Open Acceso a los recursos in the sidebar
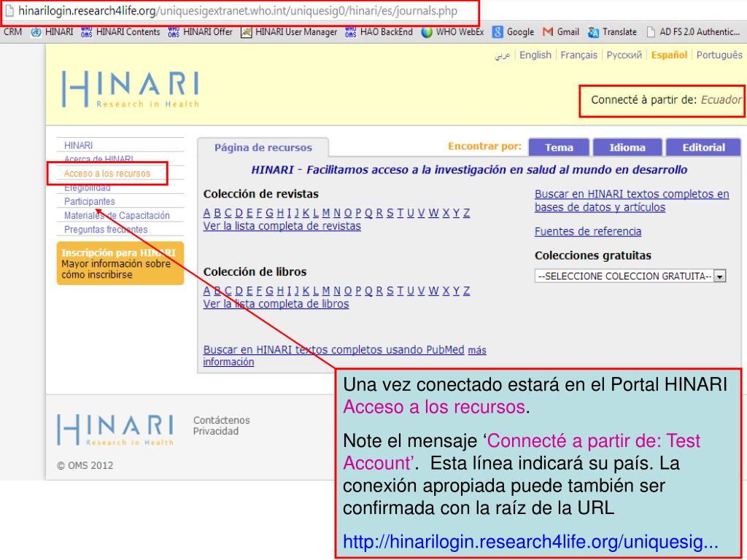 (107, 174)
